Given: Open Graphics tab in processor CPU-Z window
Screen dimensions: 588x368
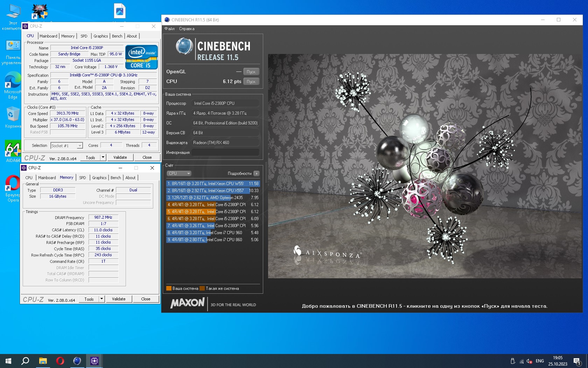Looking at the screenshot, I should click(x=101, y=36).
